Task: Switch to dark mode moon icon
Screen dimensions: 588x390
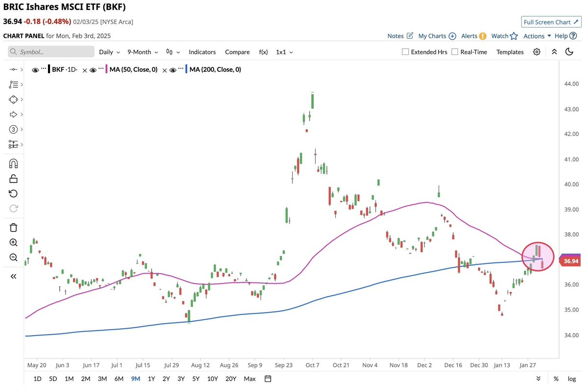Action: tap(569, 52)
